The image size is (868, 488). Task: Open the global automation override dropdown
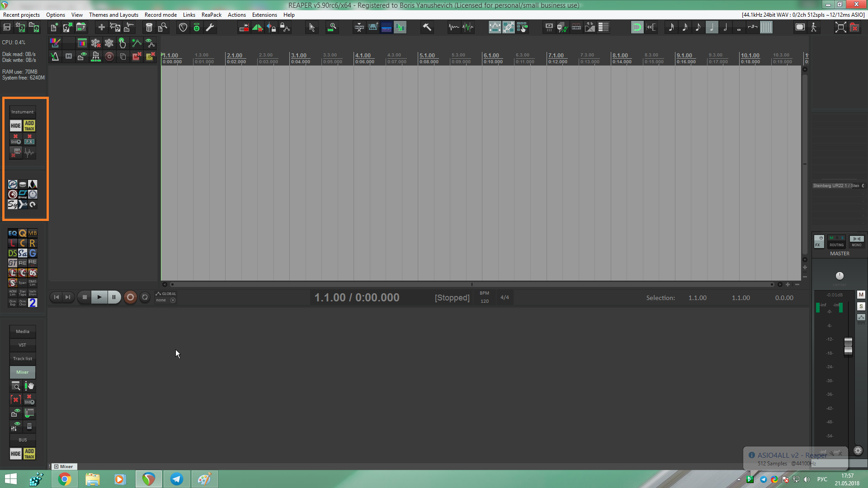pyautogui.click(x=173, y=300)
